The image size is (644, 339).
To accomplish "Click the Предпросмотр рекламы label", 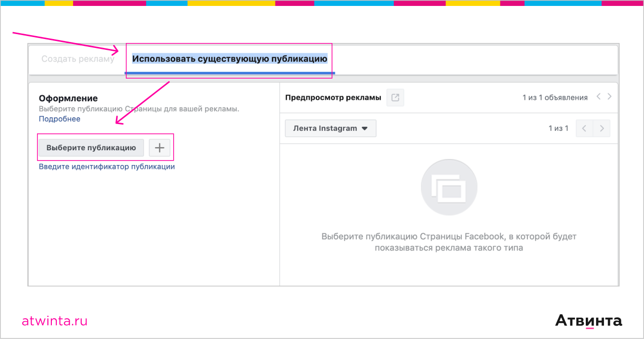I will [333, 98].
